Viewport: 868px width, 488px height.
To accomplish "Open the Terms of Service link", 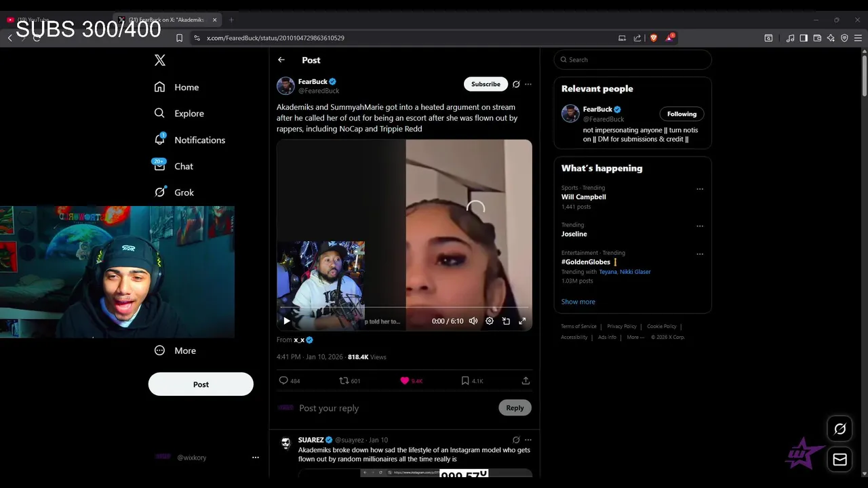I will pos(578,327).
